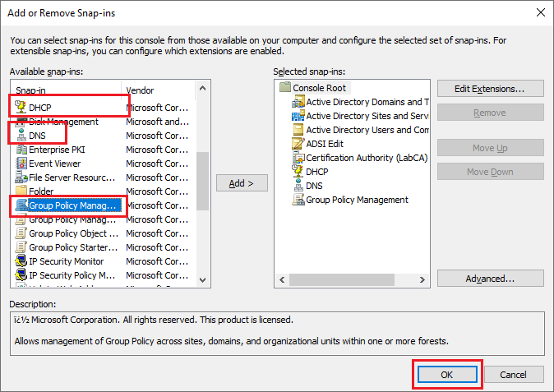Viewport: 554px width, 392px height.
Task: Select the Event Viewer snap-in icon
Action: [x=21, y=164]
